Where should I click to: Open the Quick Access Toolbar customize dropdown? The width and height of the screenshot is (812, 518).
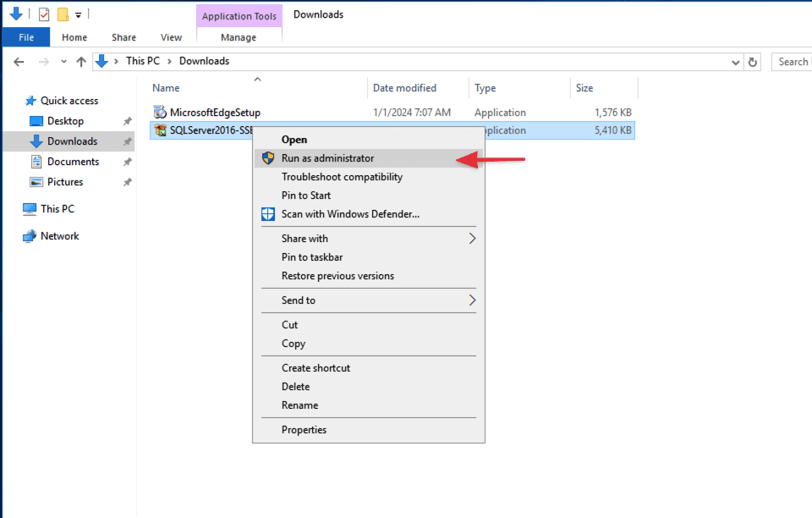tap(78, 15)
